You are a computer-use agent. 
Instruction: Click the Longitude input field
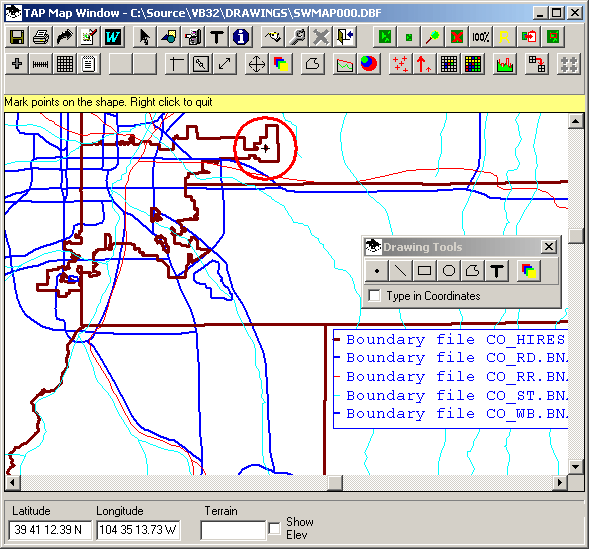click(138, 530)
